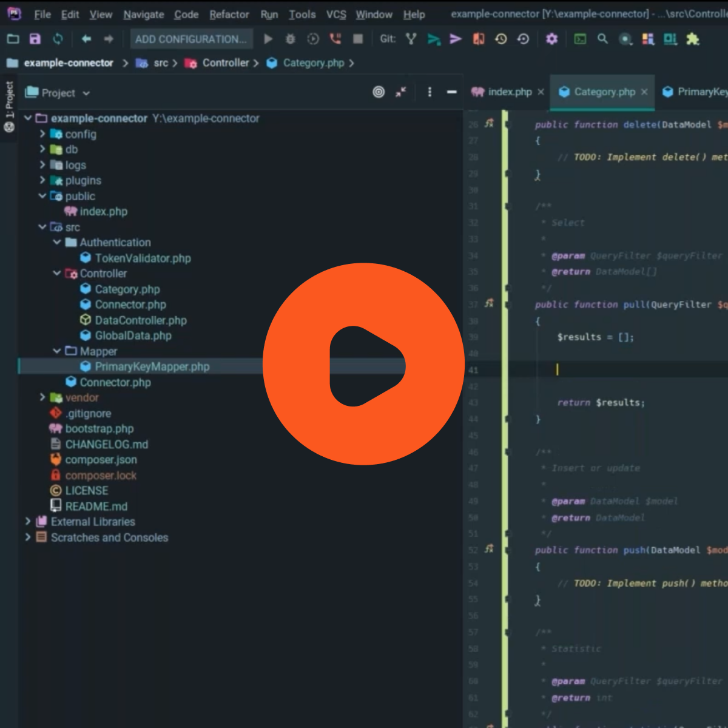Viewport: 728px width, 728px height.
Task: Click the Git push arrow icon
Action: pyautogui.click(x=456, y=39)
